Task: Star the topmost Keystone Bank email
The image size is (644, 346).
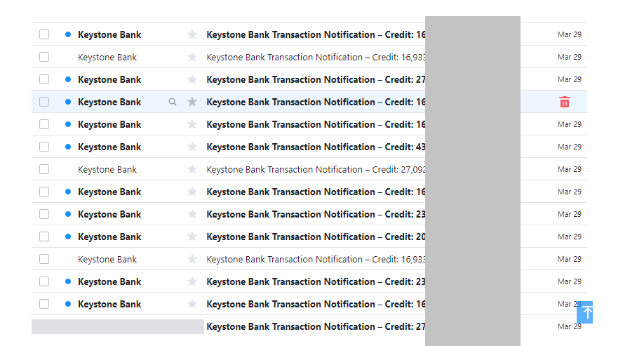Action: tap(192, 35)
